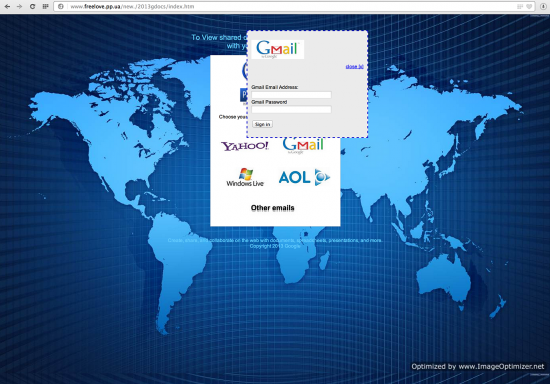This screenshot has width=550, height=384.
Task: Click the Gmail Password field
Action: pos(291,109)
